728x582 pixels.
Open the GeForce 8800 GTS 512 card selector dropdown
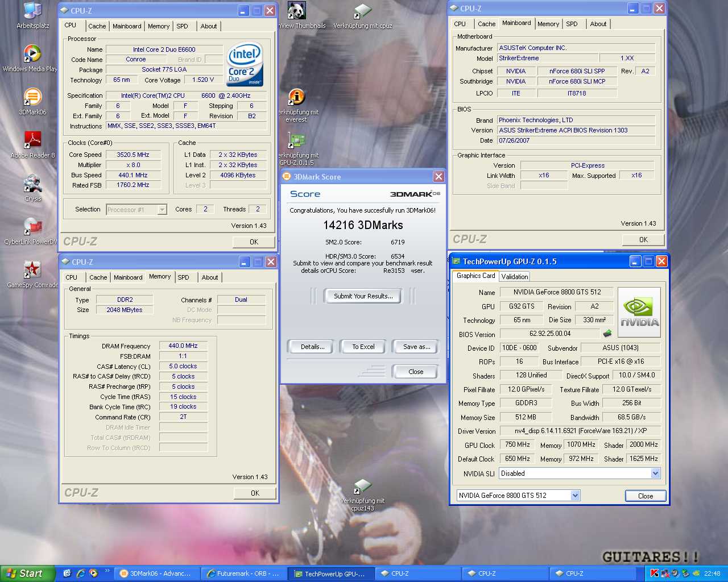tap(518, 496)
